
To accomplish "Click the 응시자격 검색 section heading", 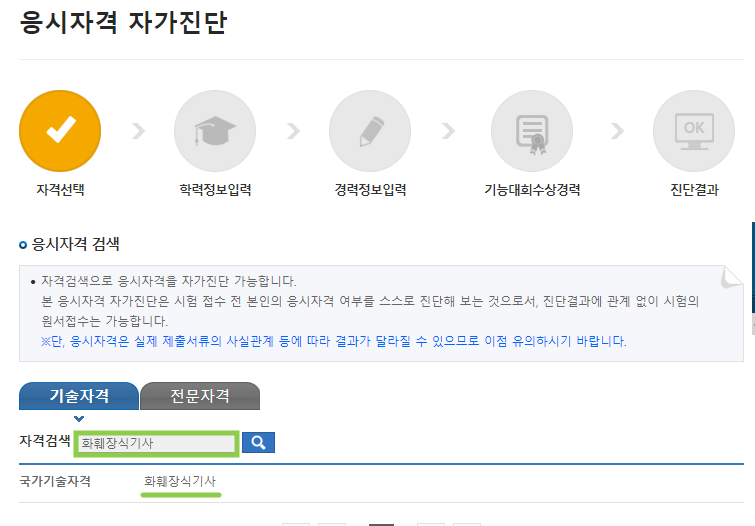I will 75,244.
